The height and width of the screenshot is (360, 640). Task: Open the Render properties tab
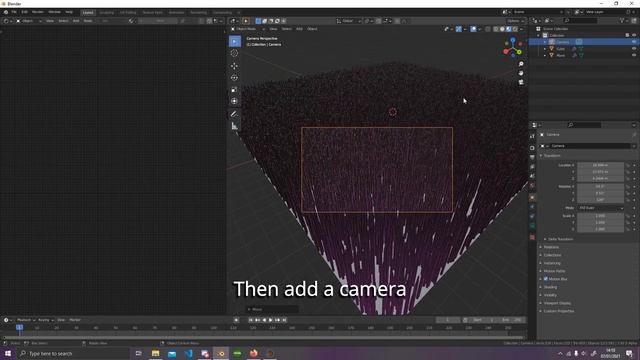click(532, 148)
